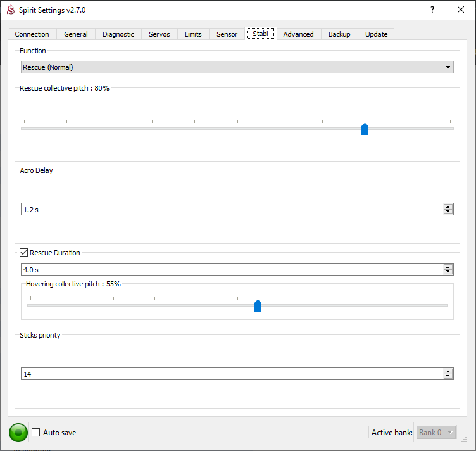
Task: Click the Rescue collective pitch slider handle
Action: coord(365,129)
